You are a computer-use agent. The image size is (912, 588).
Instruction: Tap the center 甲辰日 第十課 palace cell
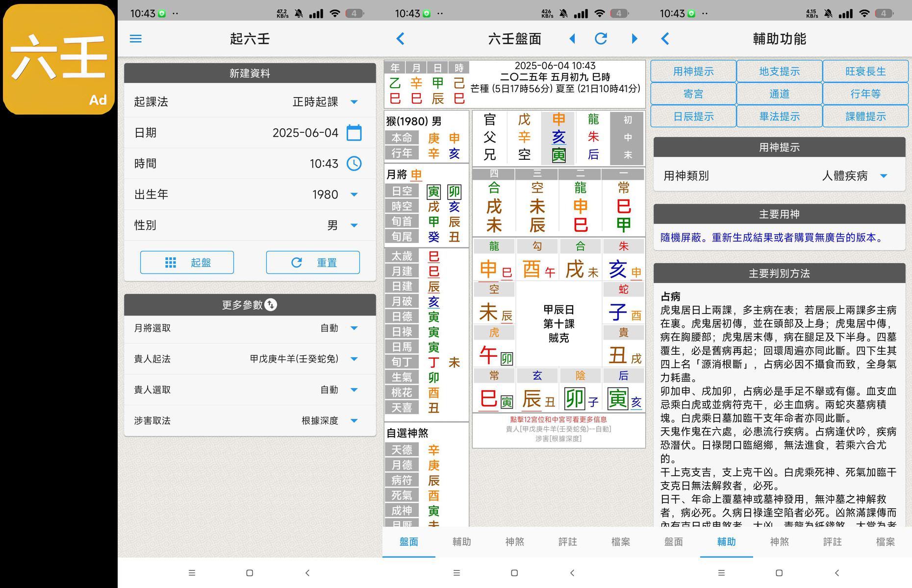(x=558, y=324)
